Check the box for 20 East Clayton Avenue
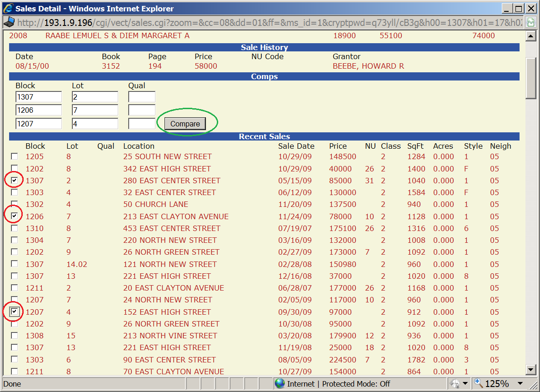Screen dimensions: 540x392 pyautogui.click(x=15, y=287)
